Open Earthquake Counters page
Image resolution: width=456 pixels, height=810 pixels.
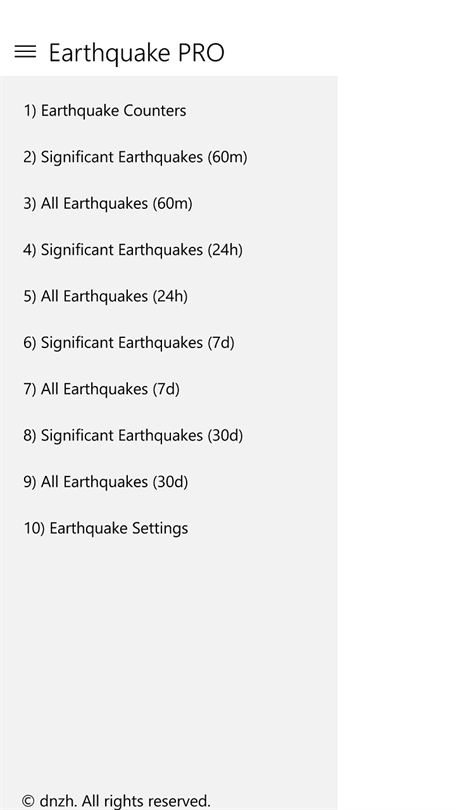(168, 111)
